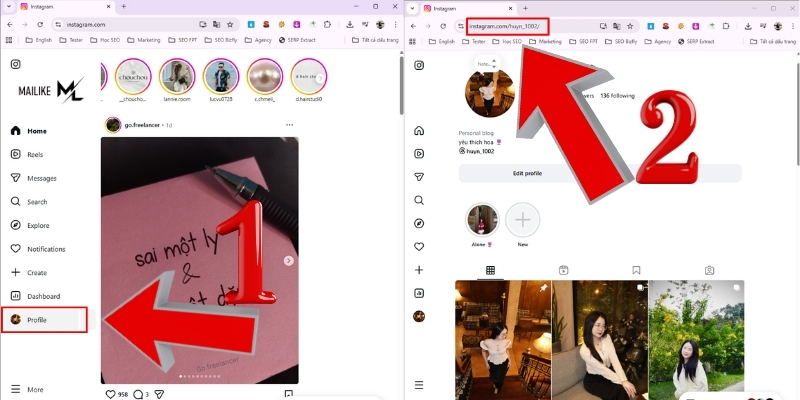Click the notifications heart in the profile window sidebar
The image size is (800, 400).
[x=419, y=246]
